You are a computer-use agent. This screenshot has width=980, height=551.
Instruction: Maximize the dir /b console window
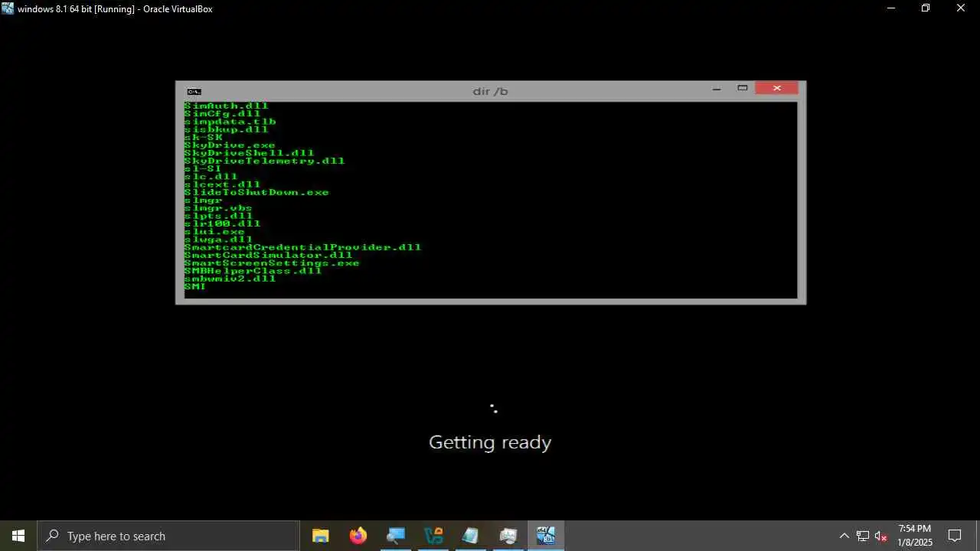[x=742, y=88]
